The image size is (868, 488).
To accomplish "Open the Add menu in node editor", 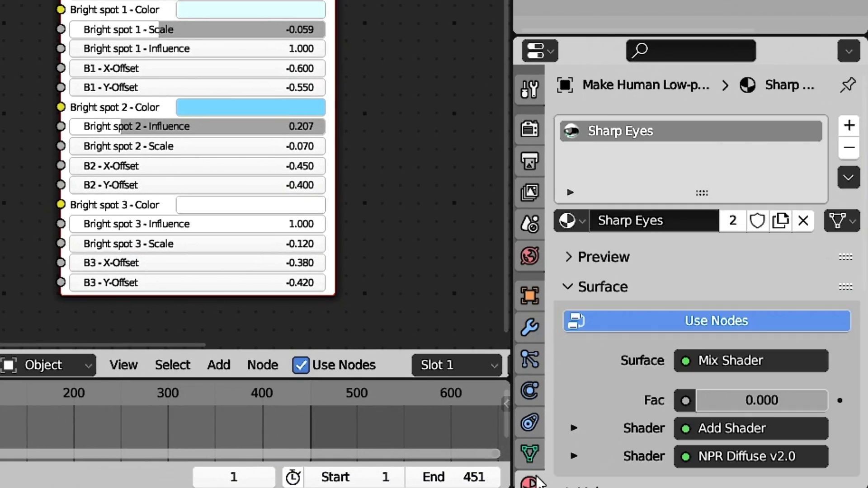I will tap(218, 365).
